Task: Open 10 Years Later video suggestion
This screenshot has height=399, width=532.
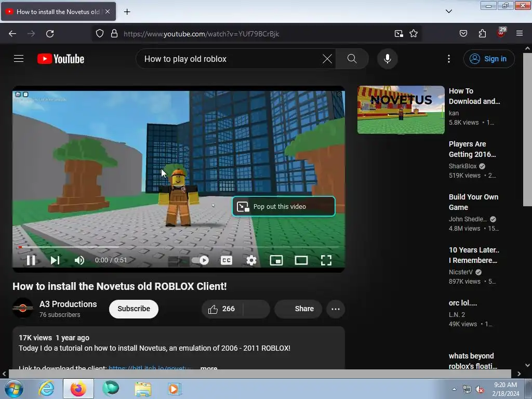Action: (x=474, y=255)
